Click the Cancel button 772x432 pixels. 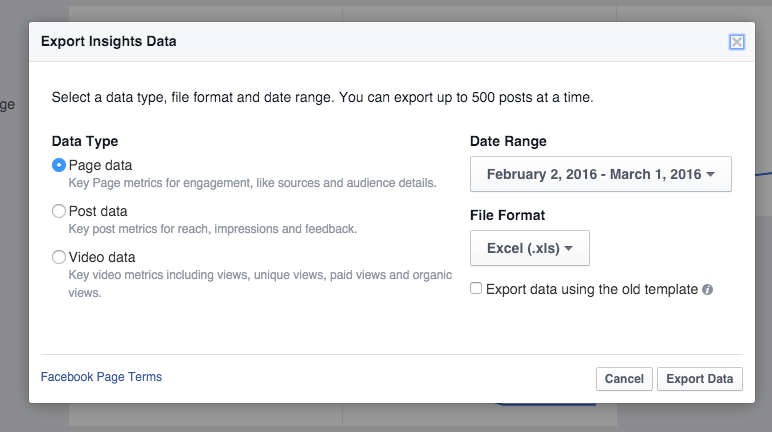point(624,379)
